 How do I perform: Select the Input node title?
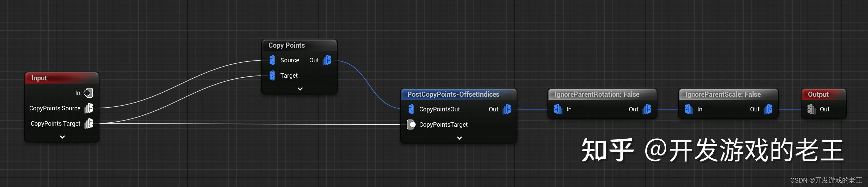coord(39,78)
